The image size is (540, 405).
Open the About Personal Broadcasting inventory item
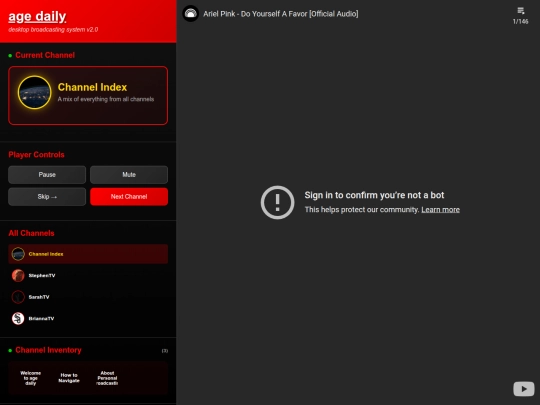107,378
